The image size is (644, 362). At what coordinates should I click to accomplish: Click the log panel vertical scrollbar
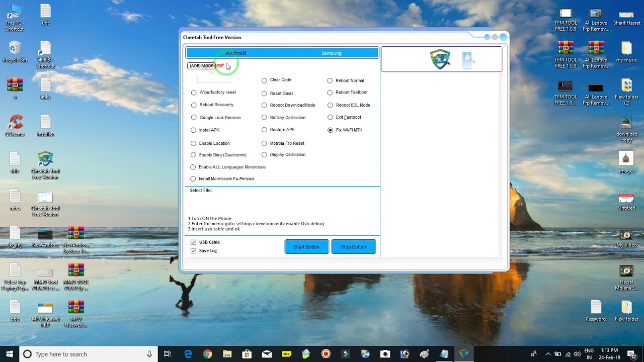500,164
